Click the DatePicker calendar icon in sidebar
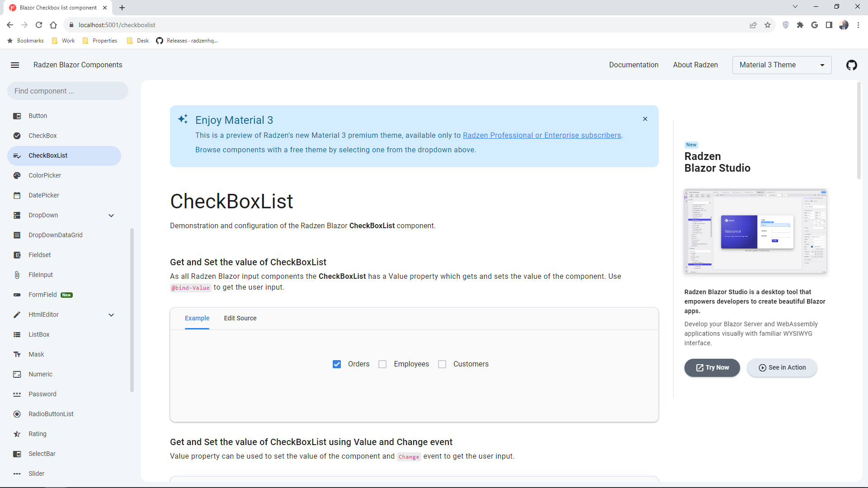Screen dimensions: 868x488 (x=17, y=195)
